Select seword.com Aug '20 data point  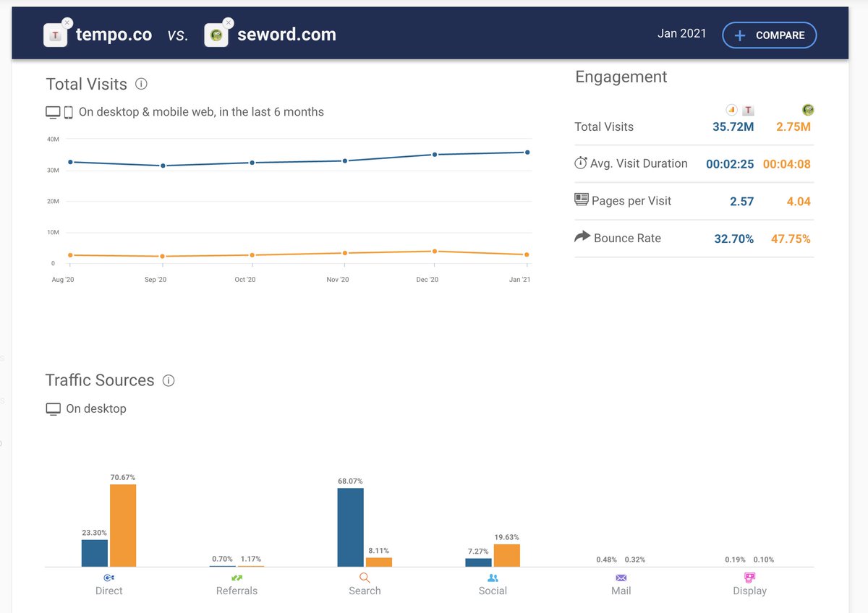pos(70,254)
